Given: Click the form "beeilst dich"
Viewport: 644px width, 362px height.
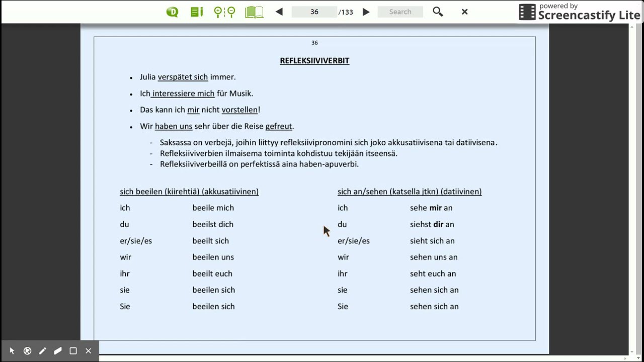Looking at the screenshot, I should 213,224.
